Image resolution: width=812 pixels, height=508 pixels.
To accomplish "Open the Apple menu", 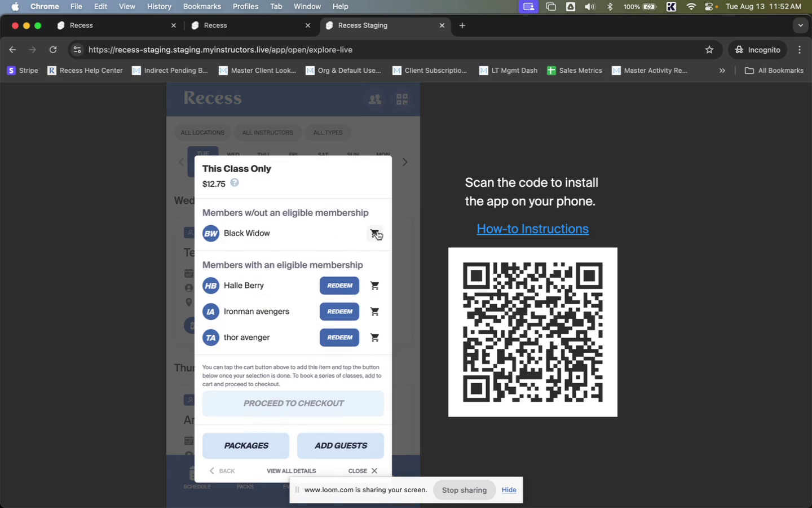I will [15, 7].
